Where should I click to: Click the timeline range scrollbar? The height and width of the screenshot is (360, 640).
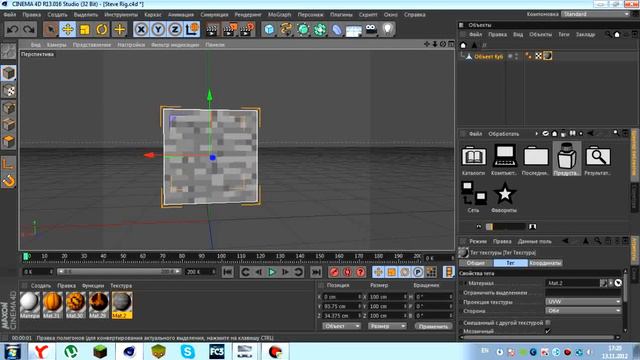click(x=118, y=271)
